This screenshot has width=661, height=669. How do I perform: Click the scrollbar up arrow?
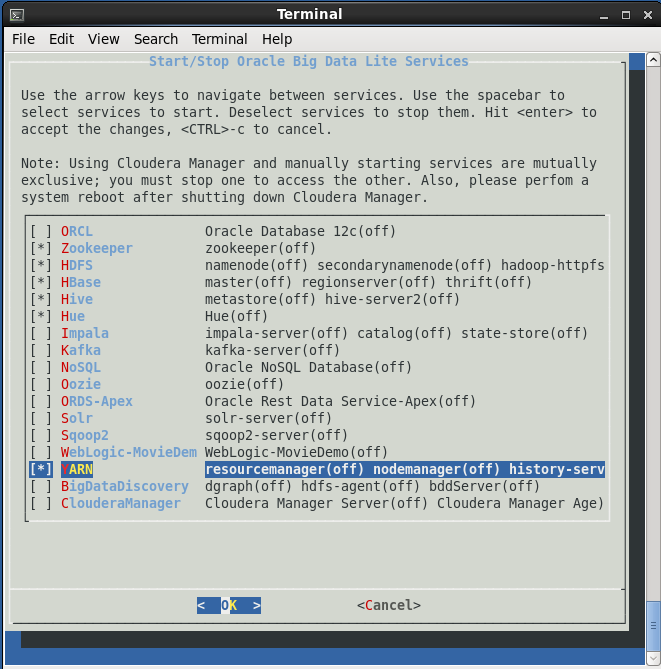653,60
